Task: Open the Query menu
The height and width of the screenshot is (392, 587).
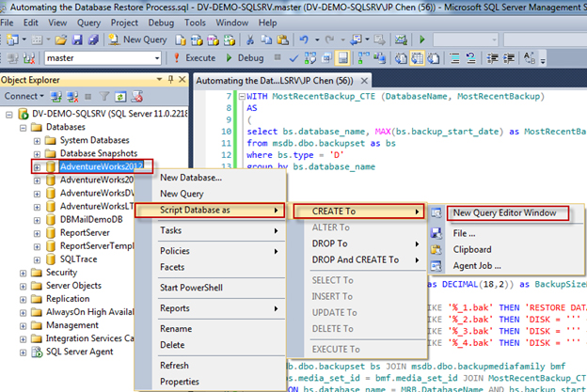Action: [88, 24]
